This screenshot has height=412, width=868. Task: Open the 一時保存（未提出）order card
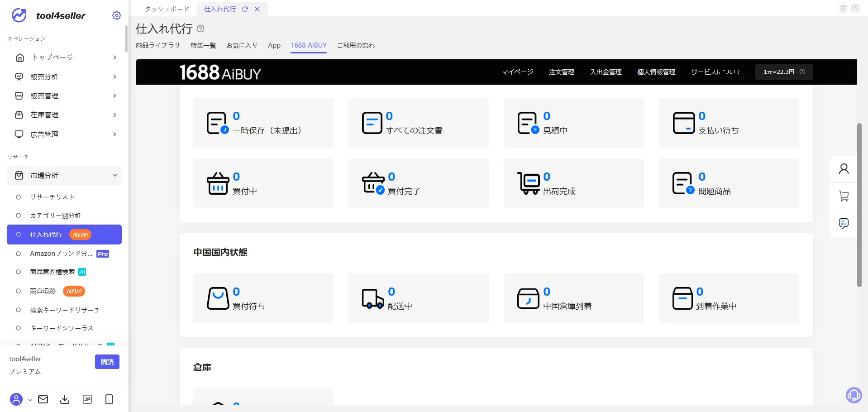[x=263, y=123]
